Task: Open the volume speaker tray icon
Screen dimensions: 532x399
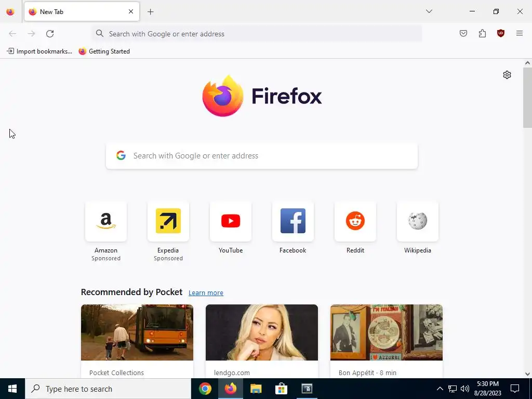Action: (x=465, y=389)
